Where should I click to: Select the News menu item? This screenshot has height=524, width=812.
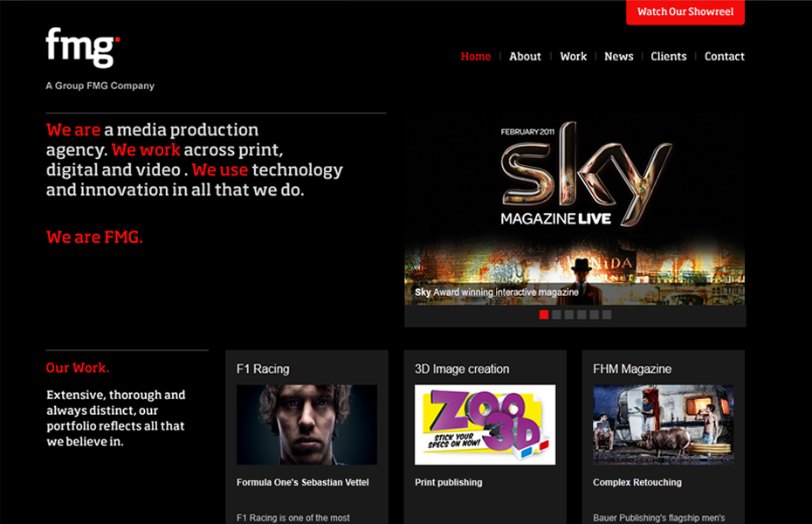tap(619, 57)
